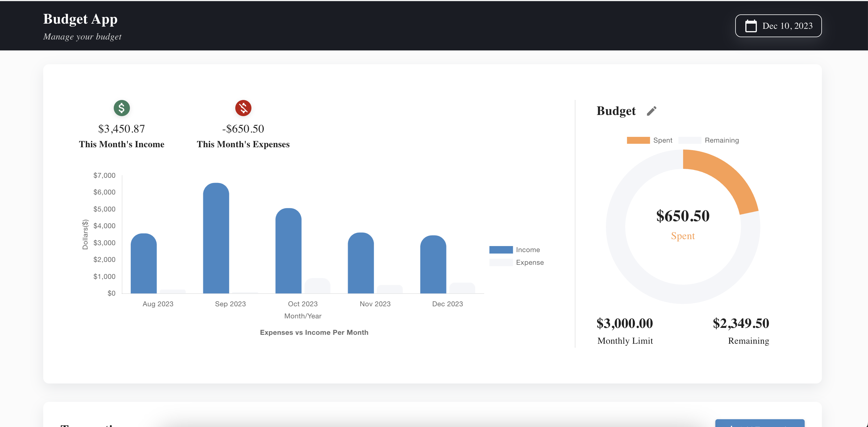This screenshot has width=868, height=427.
Task: Click the pencil icon to edit the Budget
Action: coord(651,111)
